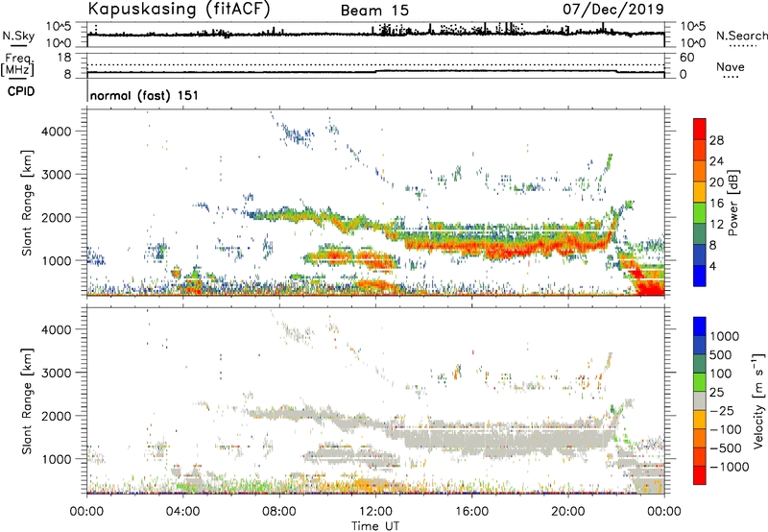Image resolution: width=768 pixels, height=532 pixels.
Task: Click the date '07/Dec/2019'
Action: point(613,9)
